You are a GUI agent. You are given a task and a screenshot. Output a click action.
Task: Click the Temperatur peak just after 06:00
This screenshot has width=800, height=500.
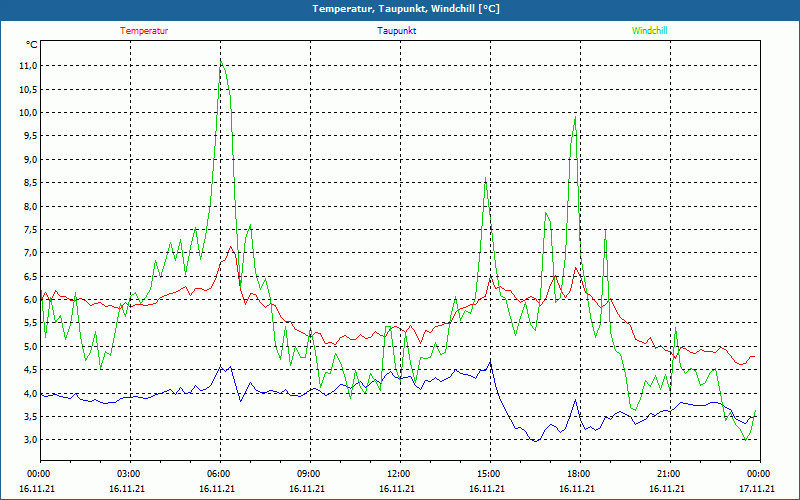(x=231, y=247)
